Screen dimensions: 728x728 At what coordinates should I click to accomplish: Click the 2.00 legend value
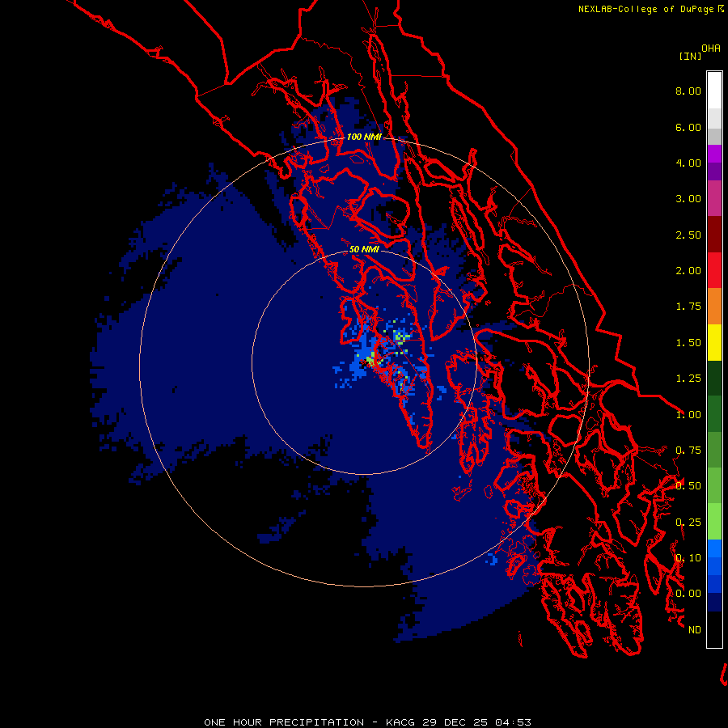pyautogui.click(x=688, y=271)
